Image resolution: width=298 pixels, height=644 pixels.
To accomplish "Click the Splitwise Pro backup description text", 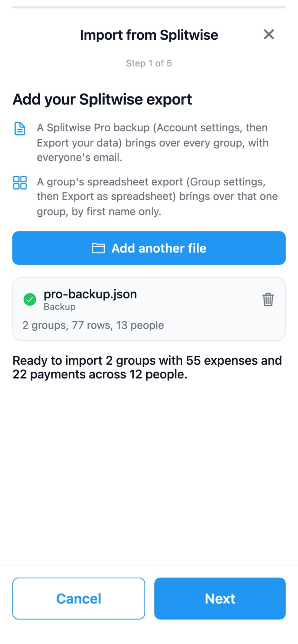I will pyautogui.click(x=153, y=142).
